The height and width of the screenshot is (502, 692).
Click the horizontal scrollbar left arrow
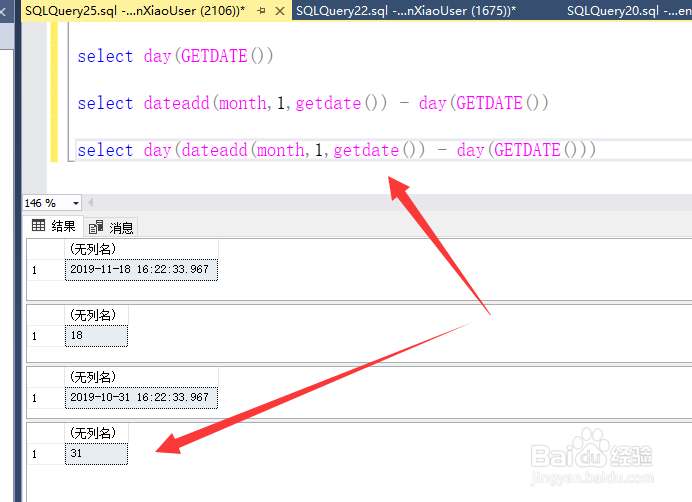[90, 203]
